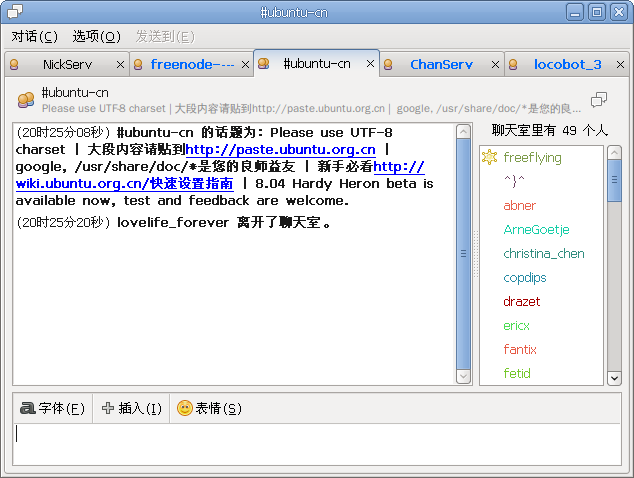Click the user list scrollbar thumb

click(x=615, y=181)
